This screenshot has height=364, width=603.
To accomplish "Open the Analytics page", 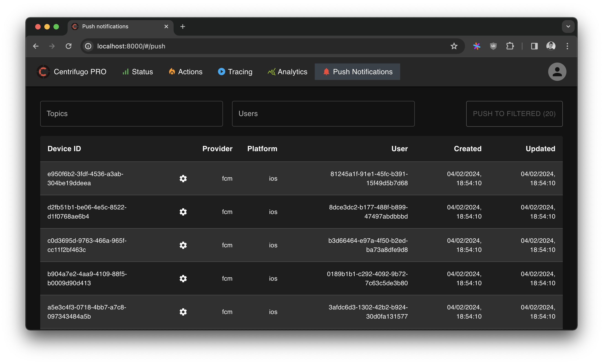I will tap(288, 72).
